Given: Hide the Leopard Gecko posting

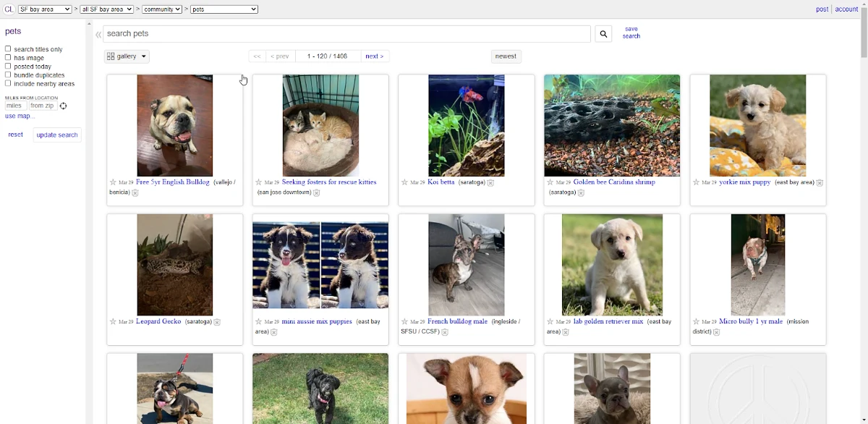Looking at the screenshot, I should 217,322.
